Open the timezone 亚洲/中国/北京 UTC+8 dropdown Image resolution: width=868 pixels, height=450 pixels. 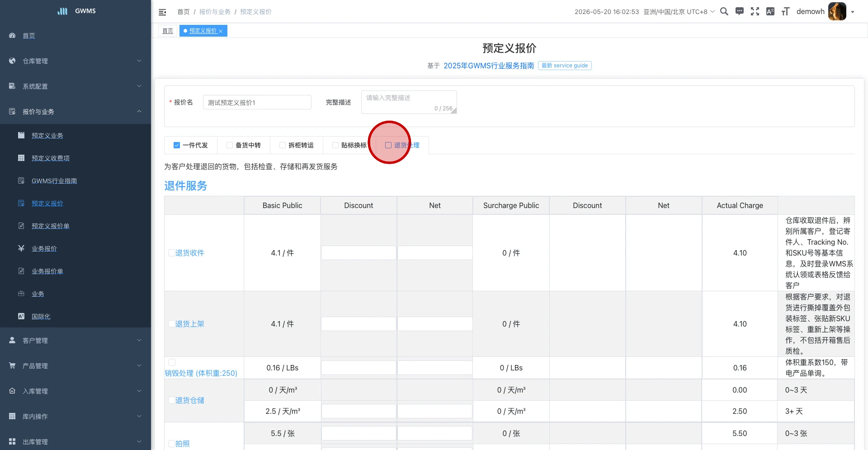tap(679, 12)
